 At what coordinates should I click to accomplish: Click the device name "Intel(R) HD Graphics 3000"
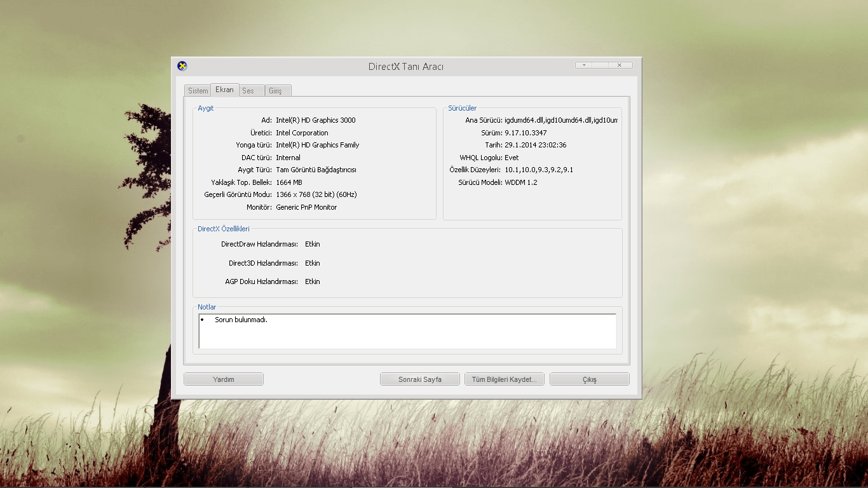[x=316, y=120]
